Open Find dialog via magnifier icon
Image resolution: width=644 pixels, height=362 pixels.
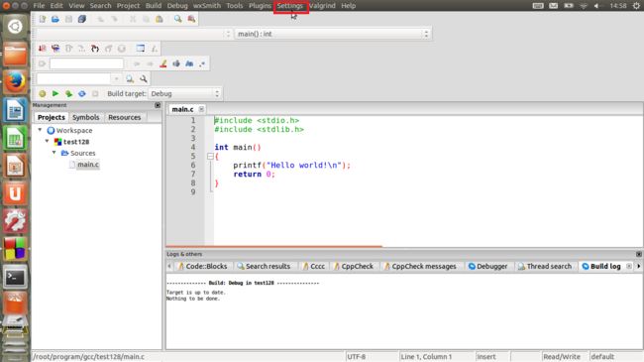177,19
